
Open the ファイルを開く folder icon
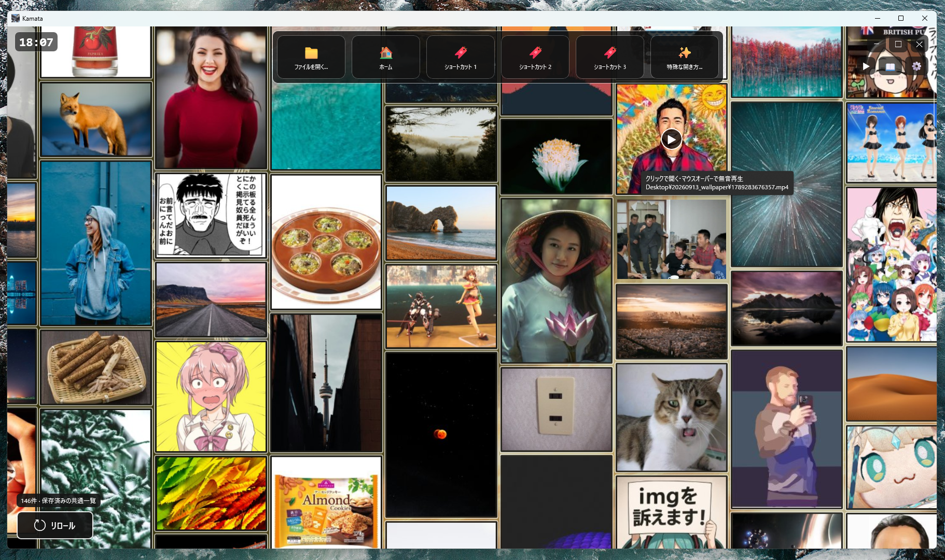311,58
